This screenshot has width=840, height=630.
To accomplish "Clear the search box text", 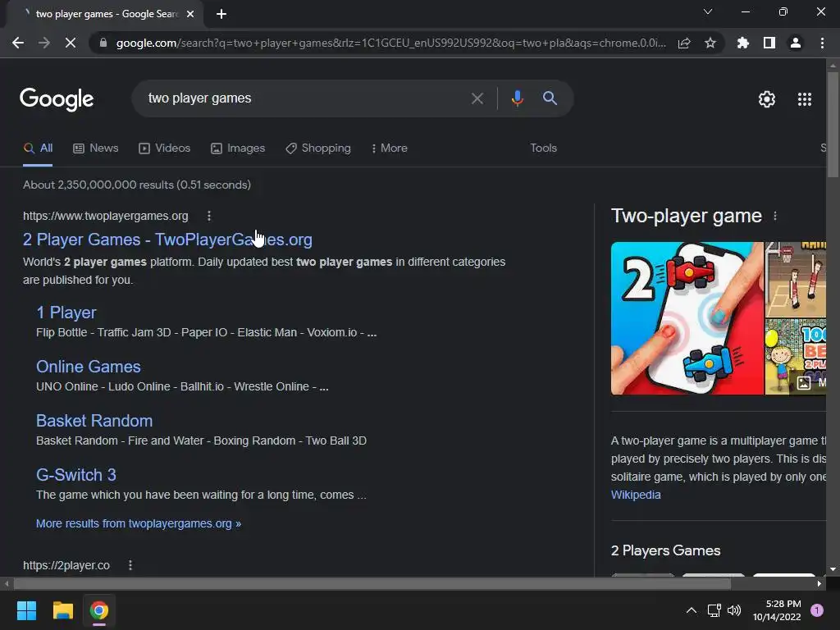I will (477, 98).
